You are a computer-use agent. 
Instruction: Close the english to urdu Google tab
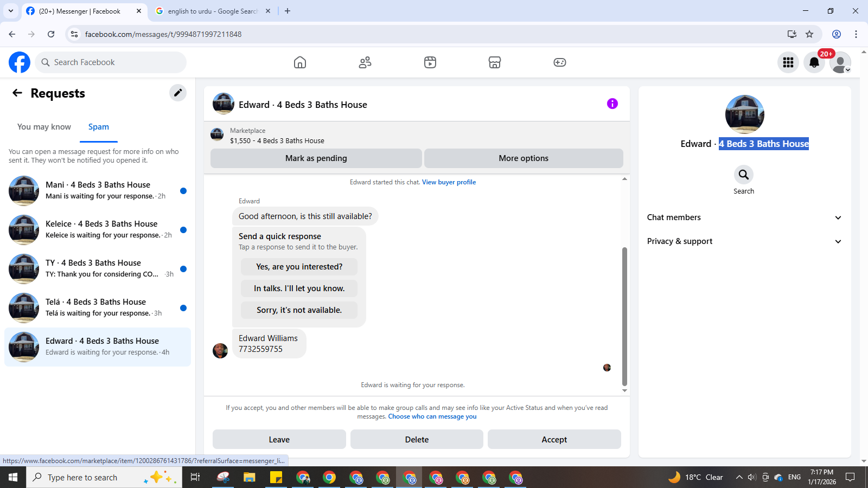(268, 11)
